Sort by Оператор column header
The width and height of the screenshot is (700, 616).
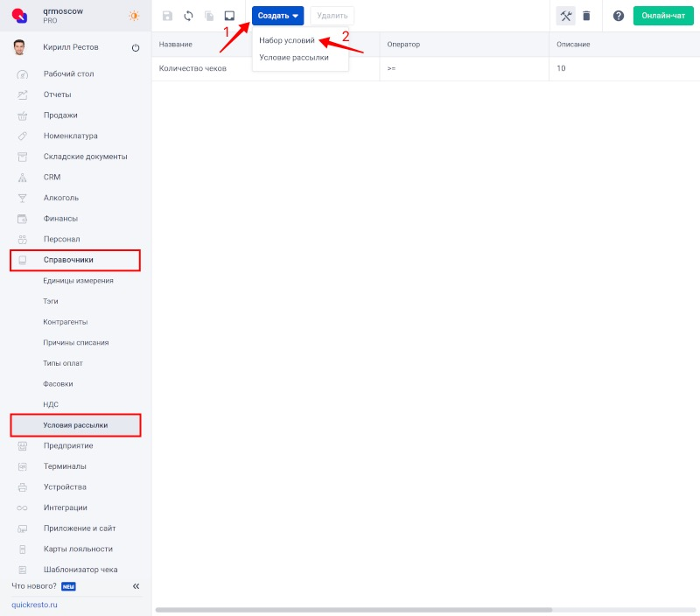click(x=403, y=45)
